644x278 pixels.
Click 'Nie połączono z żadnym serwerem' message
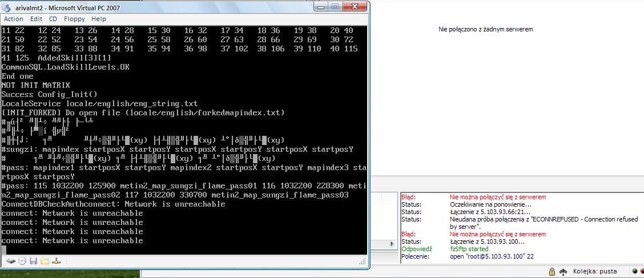(485, 30)
